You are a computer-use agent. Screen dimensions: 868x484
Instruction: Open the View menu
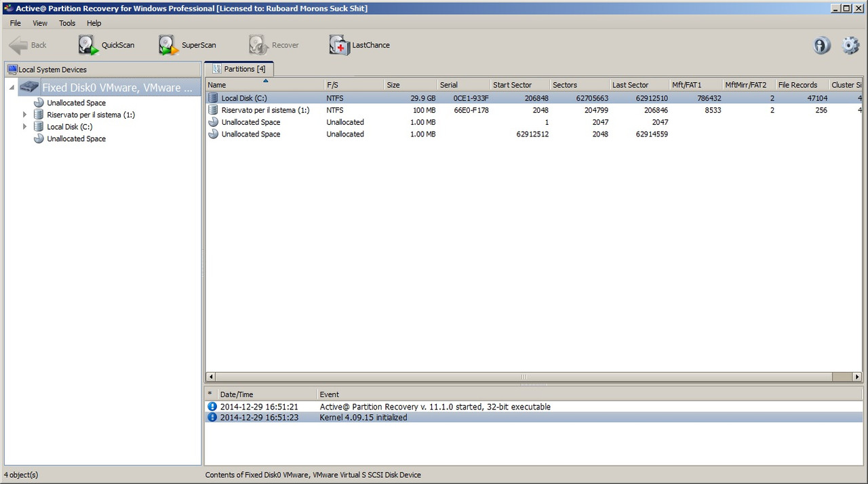click(40, 23)
